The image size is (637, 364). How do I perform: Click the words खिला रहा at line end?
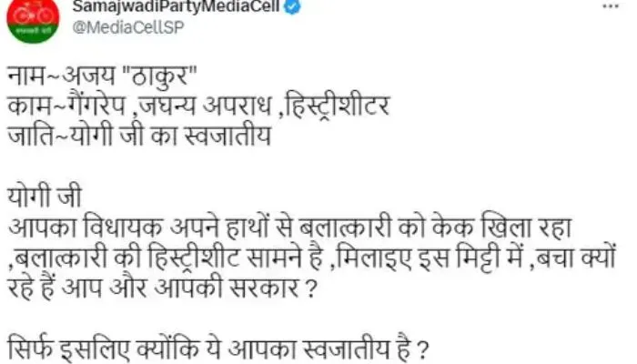pyautogui.click(x=526, y=226)
